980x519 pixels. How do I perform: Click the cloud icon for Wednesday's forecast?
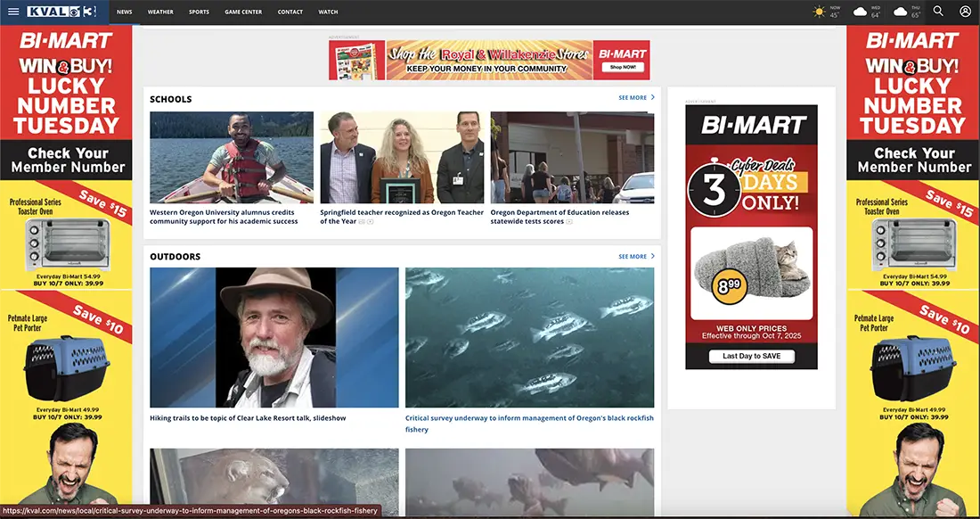pyautogui.click(x=860, y=12)
